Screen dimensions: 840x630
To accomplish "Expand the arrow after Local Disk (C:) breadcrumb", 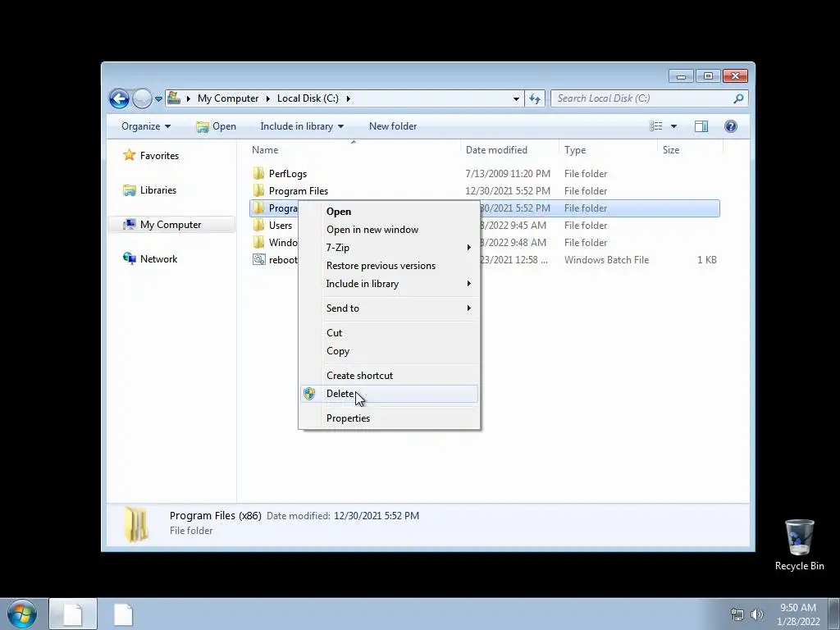I will (x=348, y=98).
